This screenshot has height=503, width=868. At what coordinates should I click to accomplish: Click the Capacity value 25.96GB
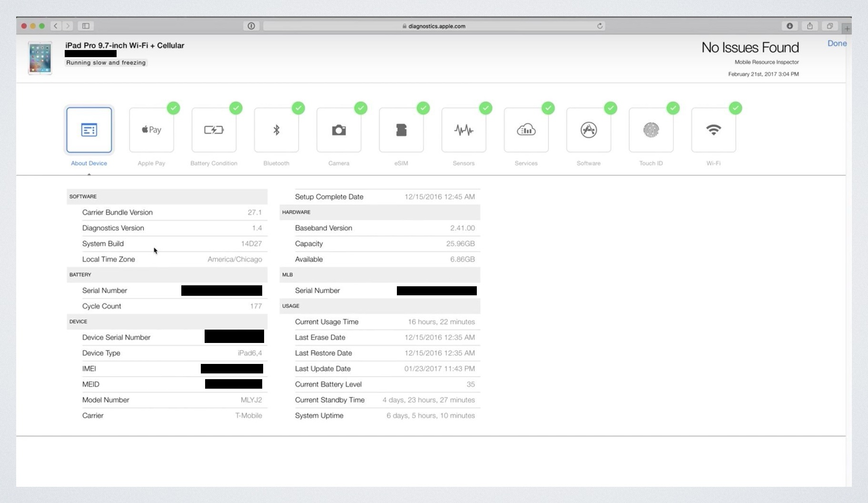click(461, 243)
